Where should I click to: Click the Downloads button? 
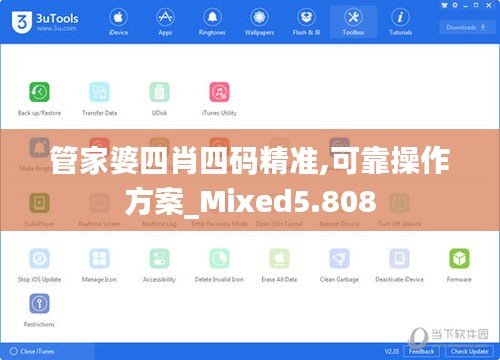pyautogui.click(x=466, y=27)
